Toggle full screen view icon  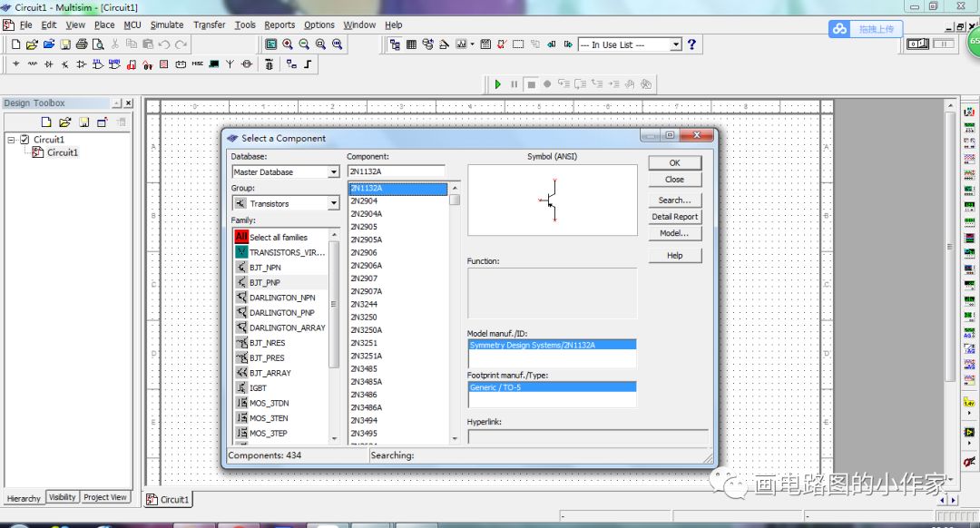click(x=270, y=44)
